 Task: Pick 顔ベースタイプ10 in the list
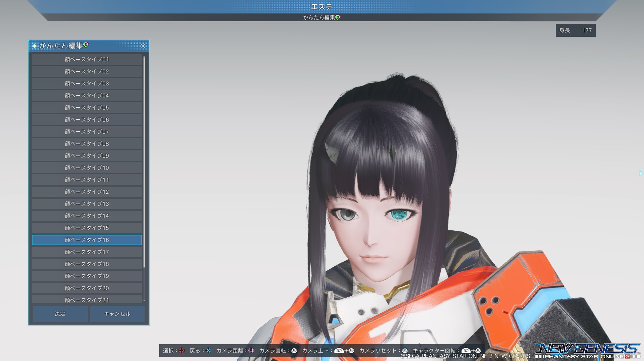(x=87, y=168)
